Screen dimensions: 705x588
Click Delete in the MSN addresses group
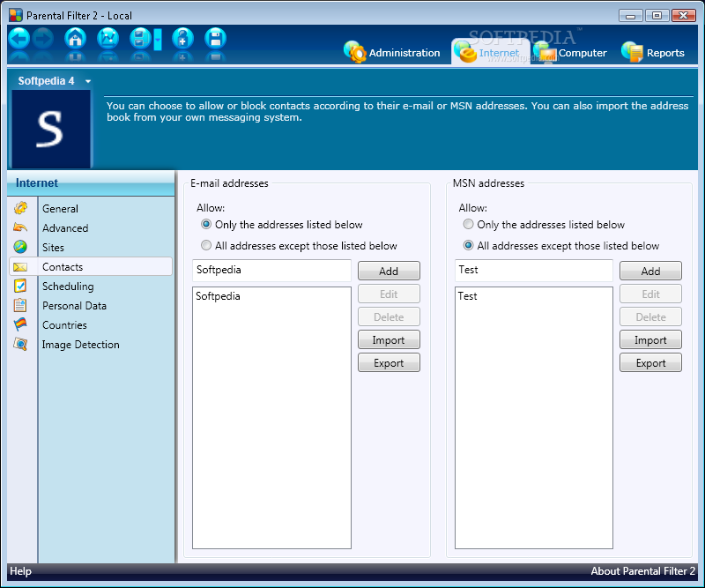pyautogui.click(x=650, y=316)
